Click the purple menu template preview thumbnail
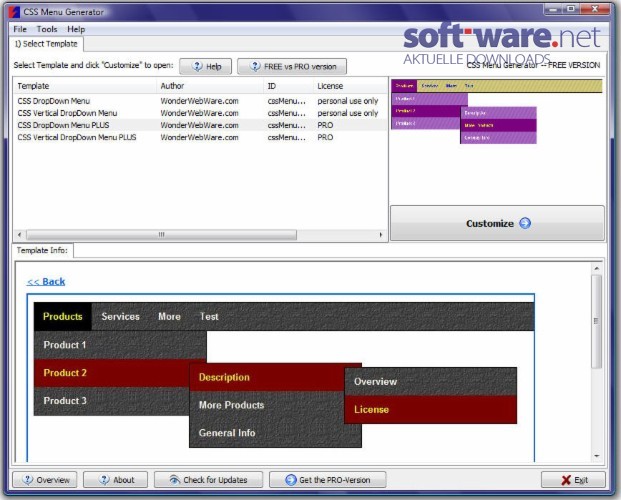 click(497, 111)
